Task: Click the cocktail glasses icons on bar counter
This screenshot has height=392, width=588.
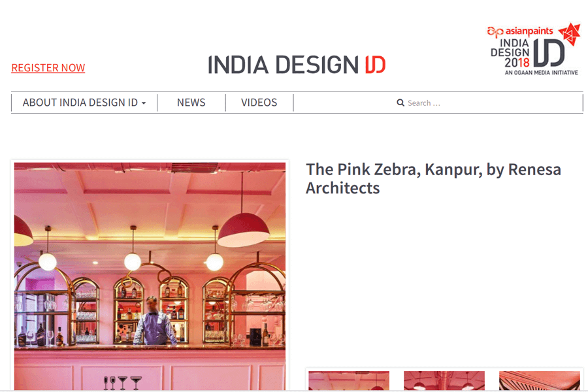Action: click(122, 383)
